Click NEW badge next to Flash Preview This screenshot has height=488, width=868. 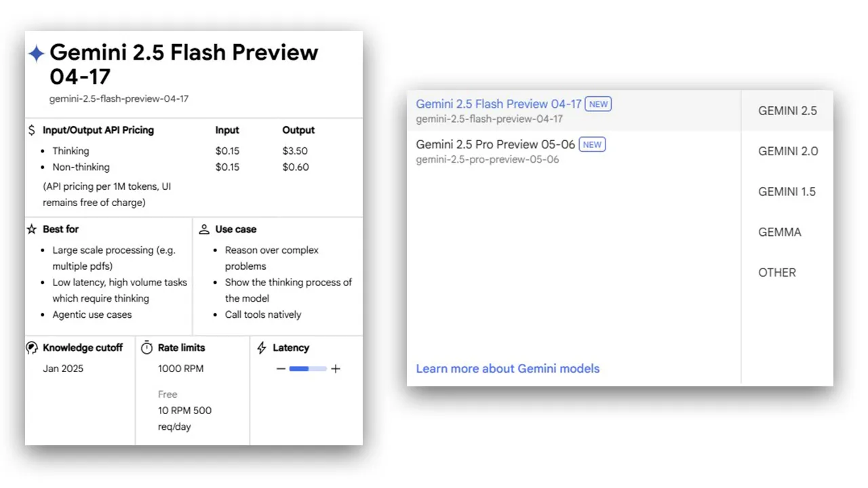[598, 104]
